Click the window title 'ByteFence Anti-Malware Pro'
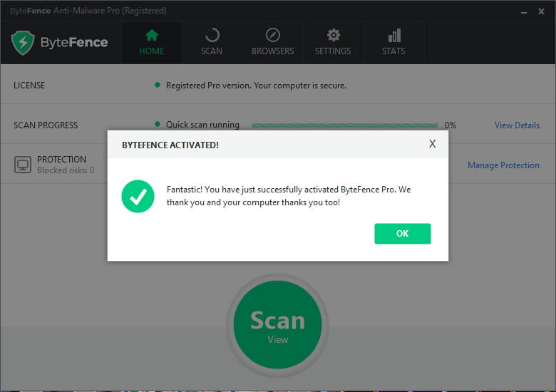The height and width of the screenshot is (392, 556). pos(88,11)
